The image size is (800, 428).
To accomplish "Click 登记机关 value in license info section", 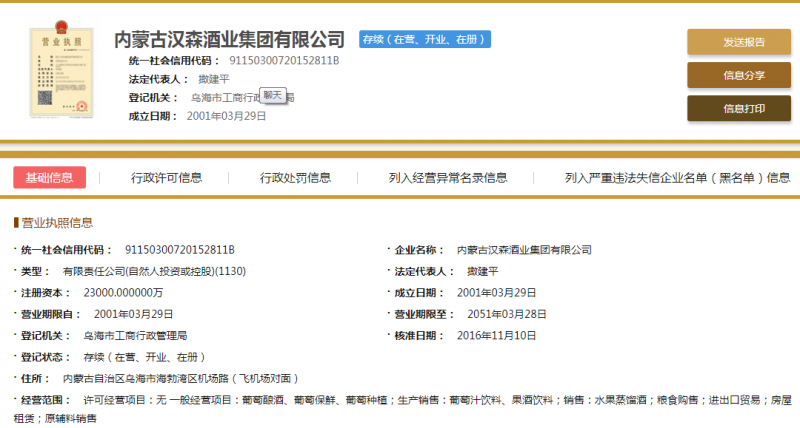I will pyautogui.click(x=135, y=335).
